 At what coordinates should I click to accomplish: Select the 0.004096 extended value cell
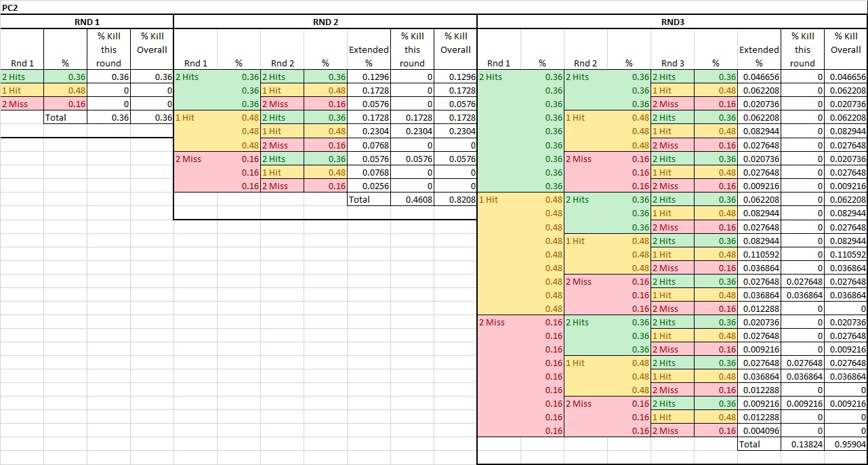759,431
